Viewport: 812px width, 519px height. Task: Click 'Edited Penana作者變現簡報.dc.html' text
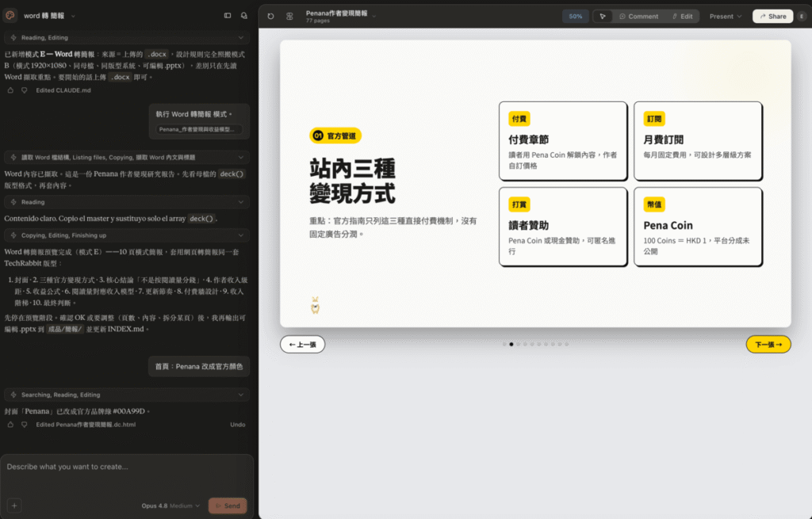coord(86,424)
